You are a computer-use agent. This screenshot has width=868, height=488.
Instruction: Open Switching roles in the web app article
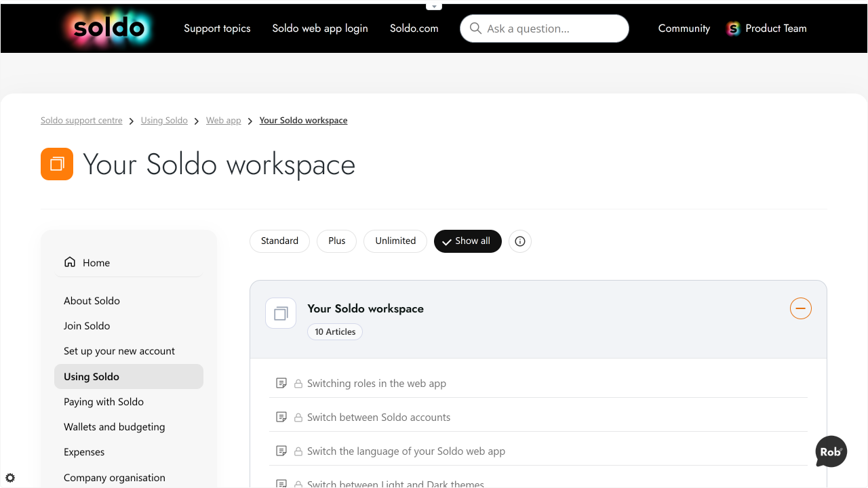point(376,384)
